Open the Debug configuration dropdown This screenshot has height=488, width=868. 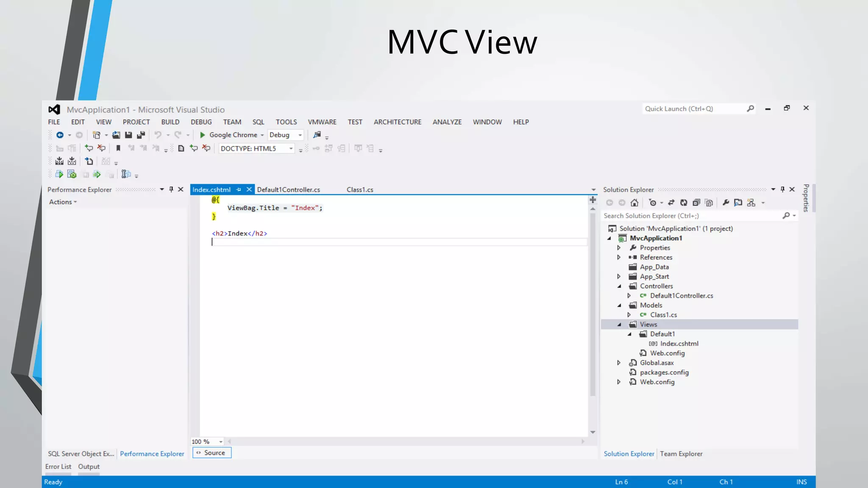[x=300, y=135]
